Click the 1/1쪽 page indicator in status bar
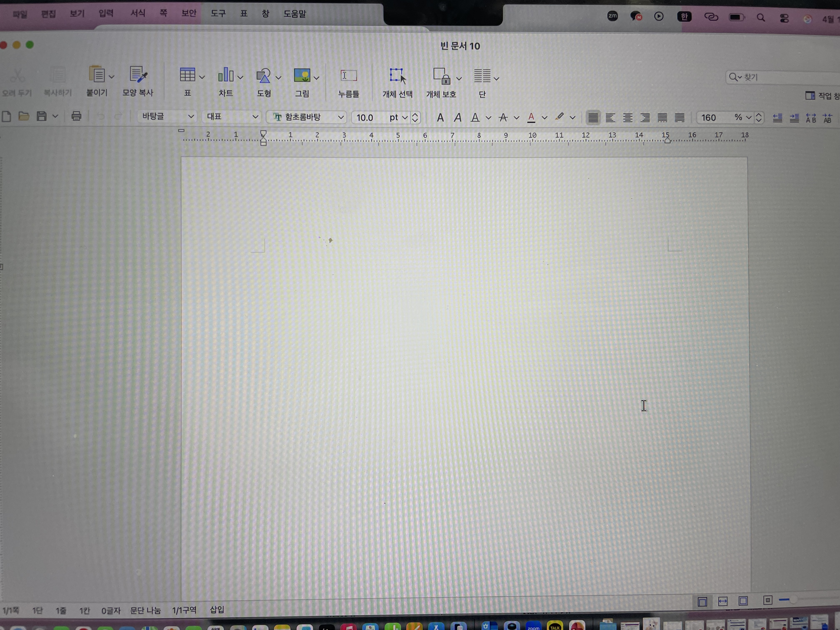This screenshot has height=630, width=840. click(x=11, y=611)
